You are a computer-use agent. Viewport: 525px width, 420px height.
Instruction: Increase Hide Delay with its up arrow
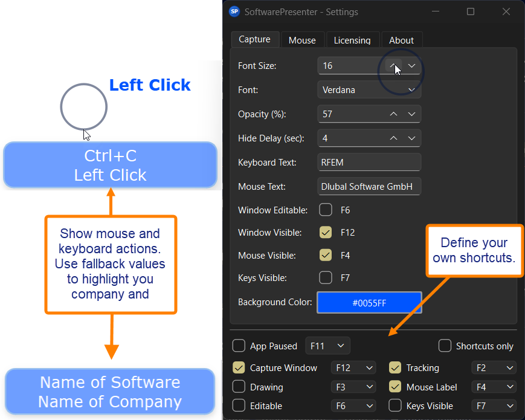[x=393, y=138]
